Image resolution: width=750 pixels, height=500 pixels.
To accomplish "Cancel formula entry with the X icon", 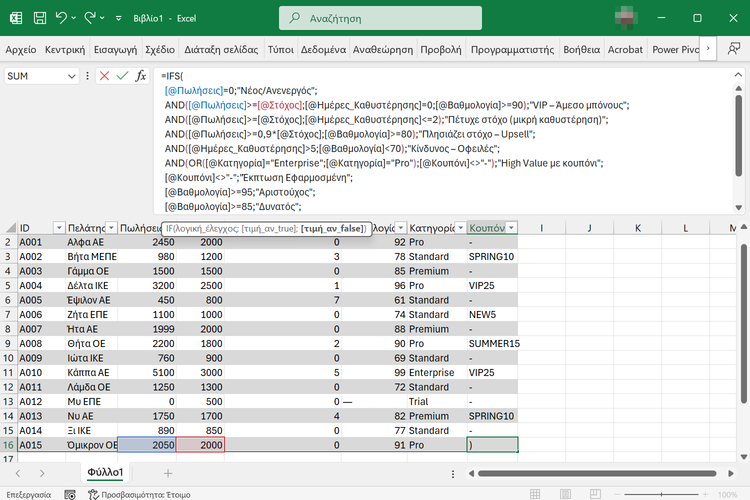I will point(104,76).
